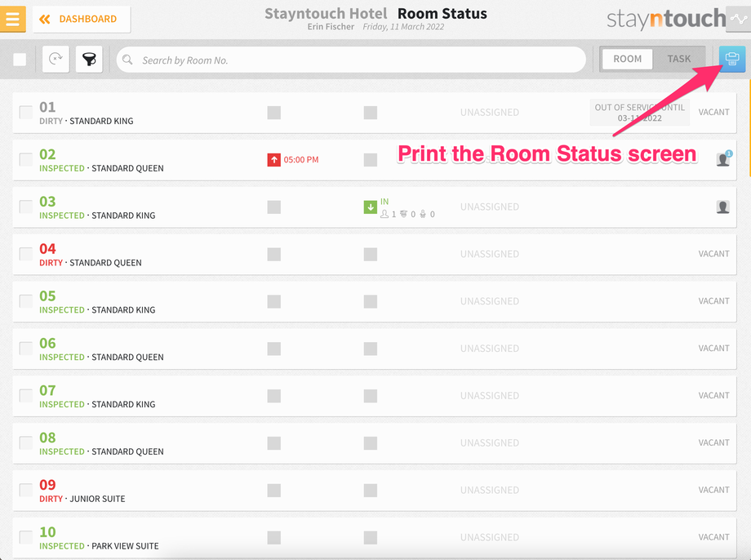Select checkbox for room 04
The image size is (751, 560).
coord(26,254)
